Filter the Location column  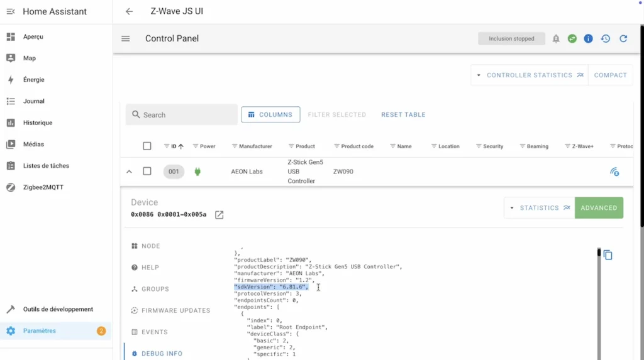pos(434,146)
